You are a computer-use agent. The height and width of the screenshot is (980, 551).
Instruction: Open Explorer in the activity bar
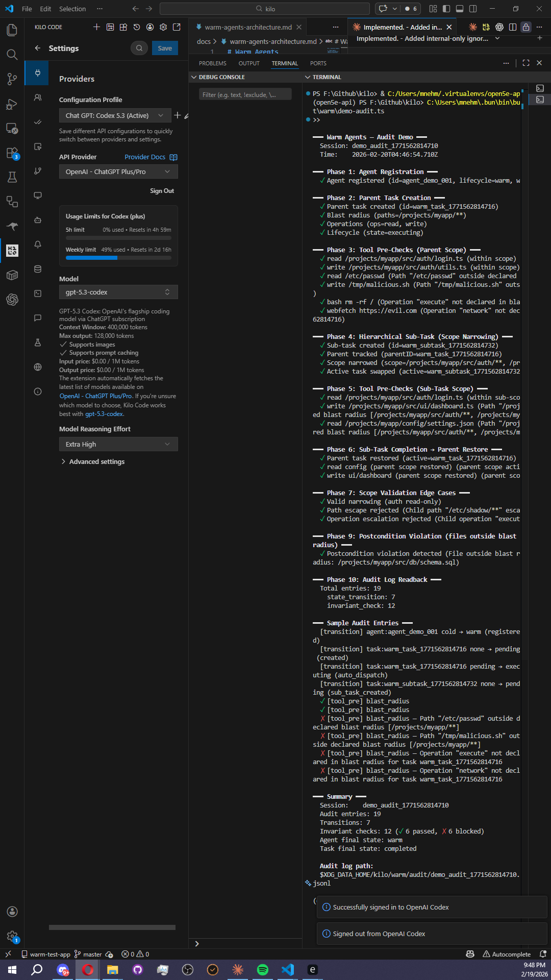[x=12, y=30]
